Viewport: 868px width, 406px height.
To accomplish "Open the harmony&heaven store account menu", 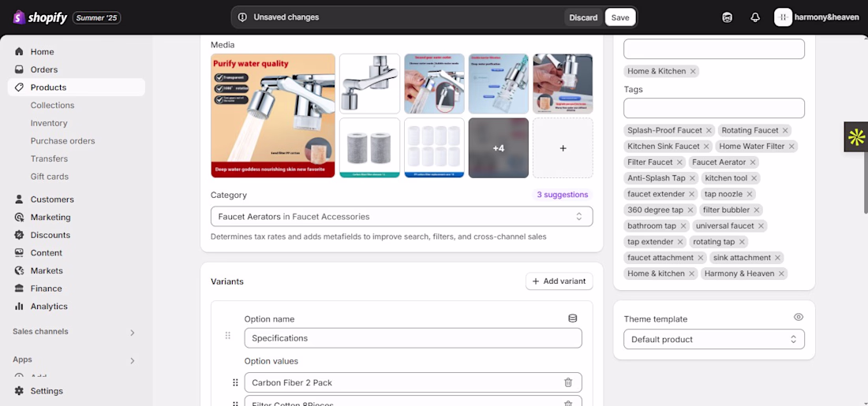I will coord(817,17).
